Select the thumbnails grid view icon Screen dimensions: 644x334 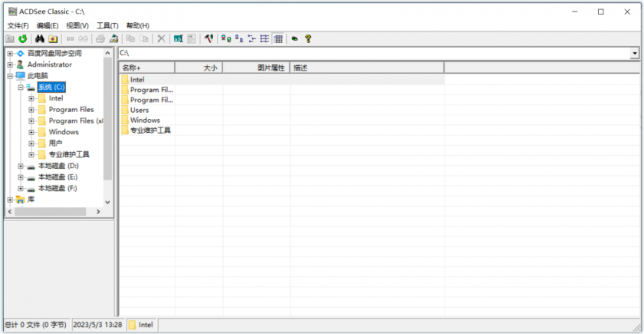pyautogui.click(x=278, y=39)
